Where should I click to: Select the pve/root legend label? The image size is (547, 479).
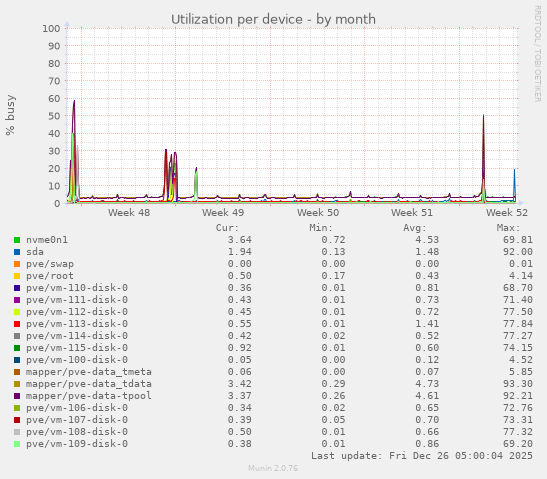click(50, 276)
